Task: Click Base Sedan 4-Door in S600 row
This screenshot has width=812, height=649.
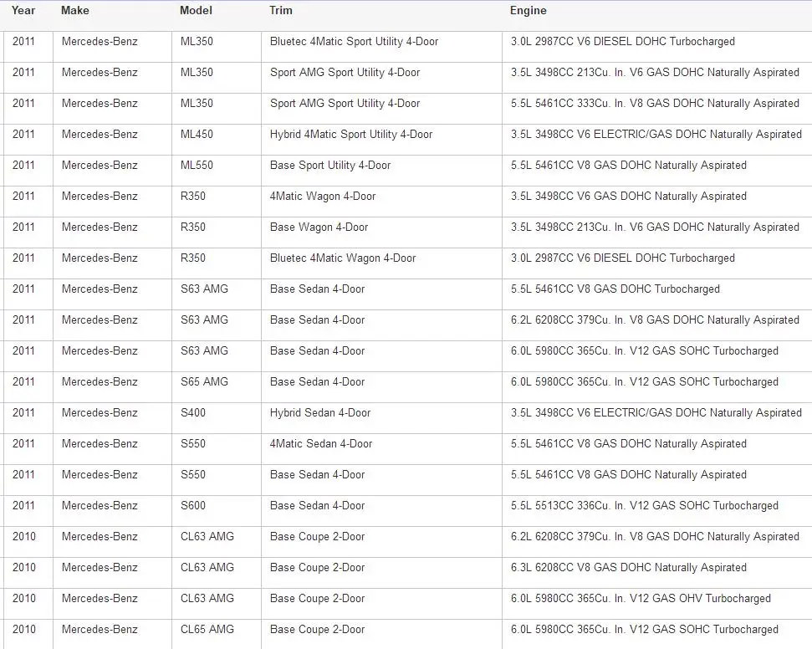Action: pyautogui.click(x=317, y=505)
